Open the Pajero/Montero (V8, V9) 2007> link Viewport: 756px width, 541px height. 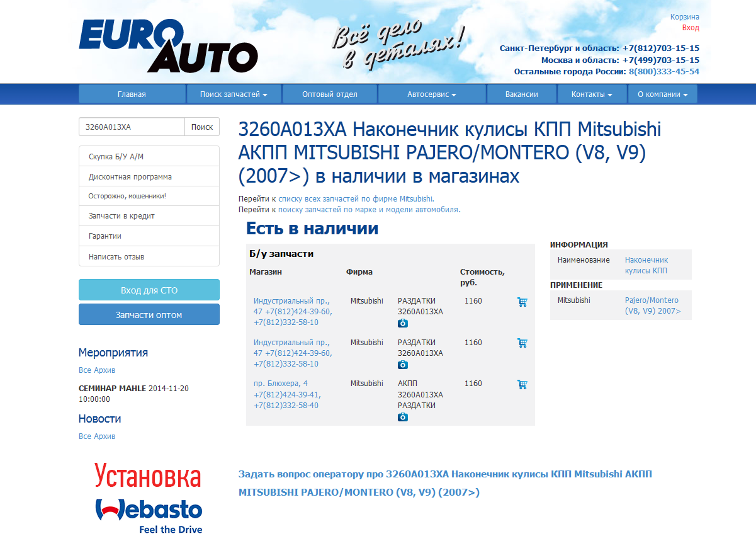[x=653, y=306]
